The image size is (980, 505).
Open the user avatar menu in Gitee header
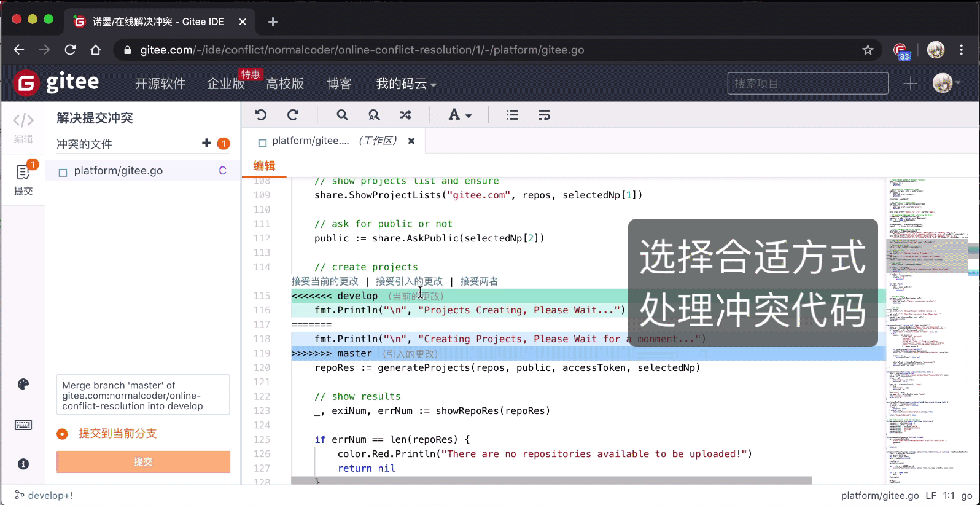[x=946, y=83]
